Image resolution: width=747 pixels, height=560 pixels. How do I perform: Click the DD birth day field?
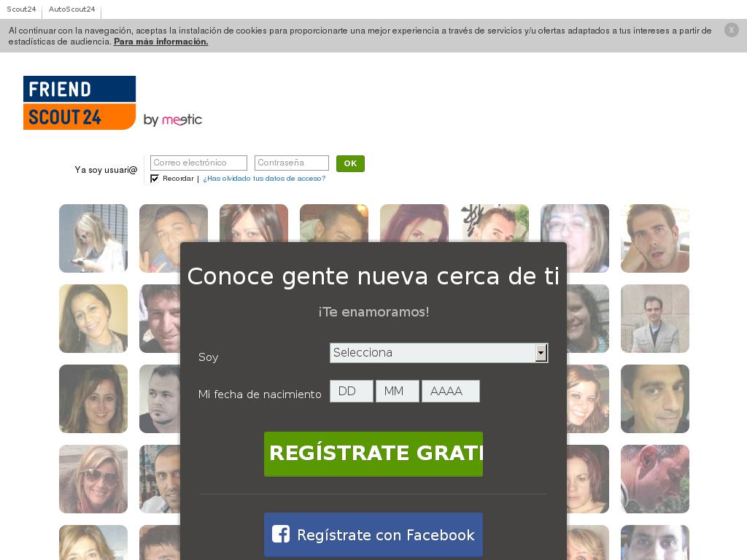[x=352, y=391]
